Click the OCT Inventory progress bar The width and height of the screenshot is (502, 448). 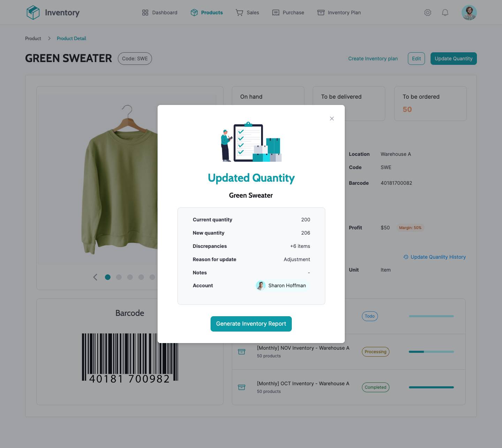(432, 387)
